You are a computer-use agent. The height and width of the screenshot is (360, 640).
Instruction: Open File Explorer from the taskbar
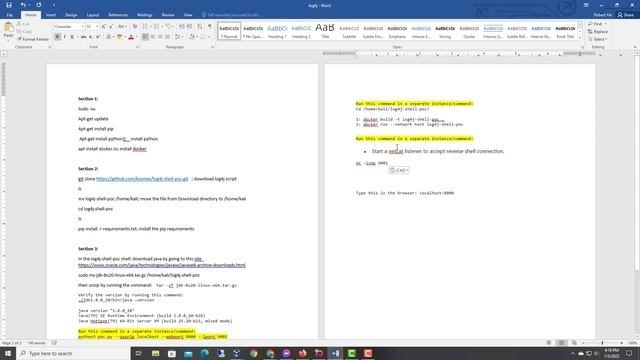click(156, 353)
